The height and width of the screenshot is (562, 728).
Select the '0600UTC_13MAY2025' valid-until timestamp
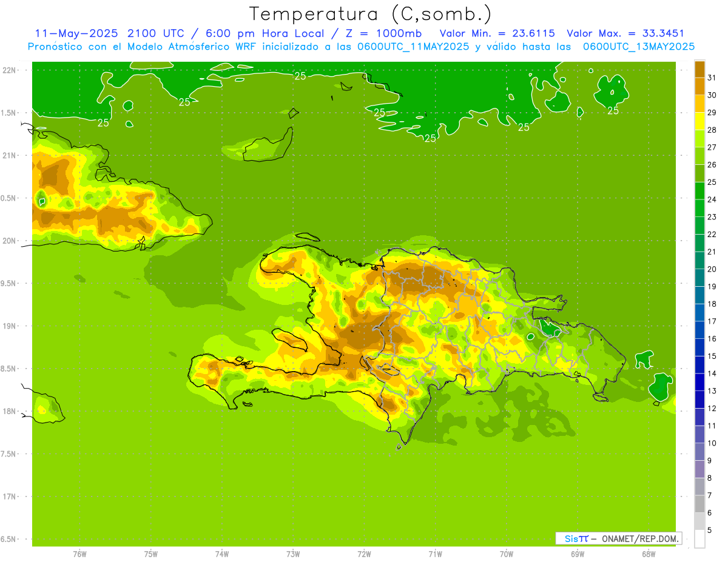click(x=639, y=46)
